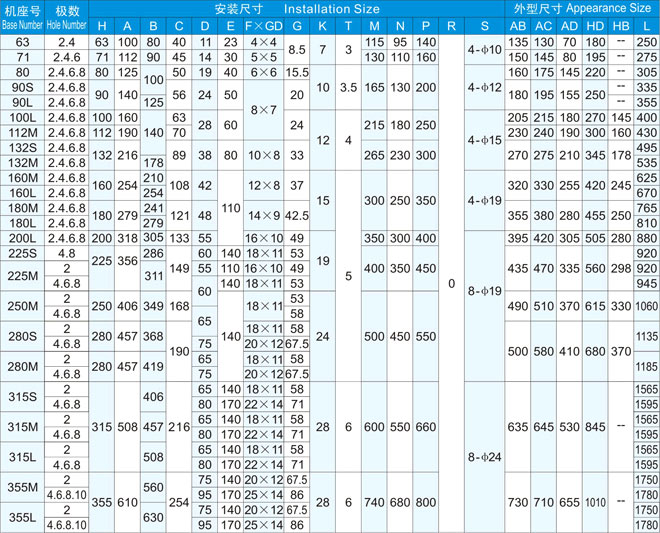This screenshot has height=533, width=660.
Task: Click base number cell '132S'
Action: [22, 148]
